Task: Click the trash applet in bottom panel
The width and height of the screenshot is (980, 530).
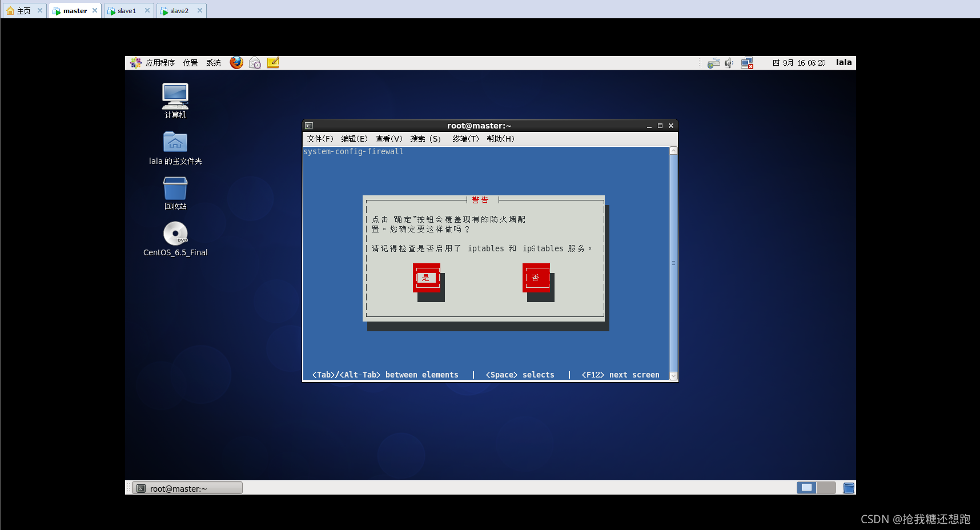Action: click(849, 488)
